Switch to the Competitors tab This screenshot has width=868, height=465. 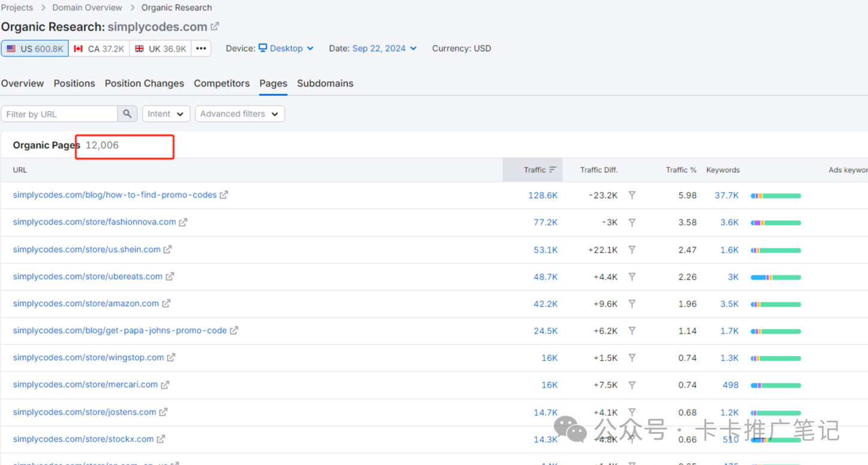tap(221, 83)
